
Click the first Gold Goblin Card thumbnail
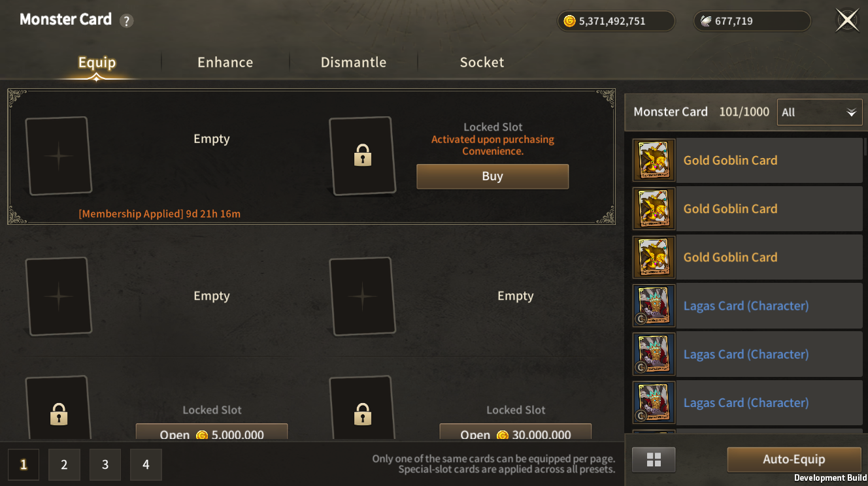(x=654, y=160)
